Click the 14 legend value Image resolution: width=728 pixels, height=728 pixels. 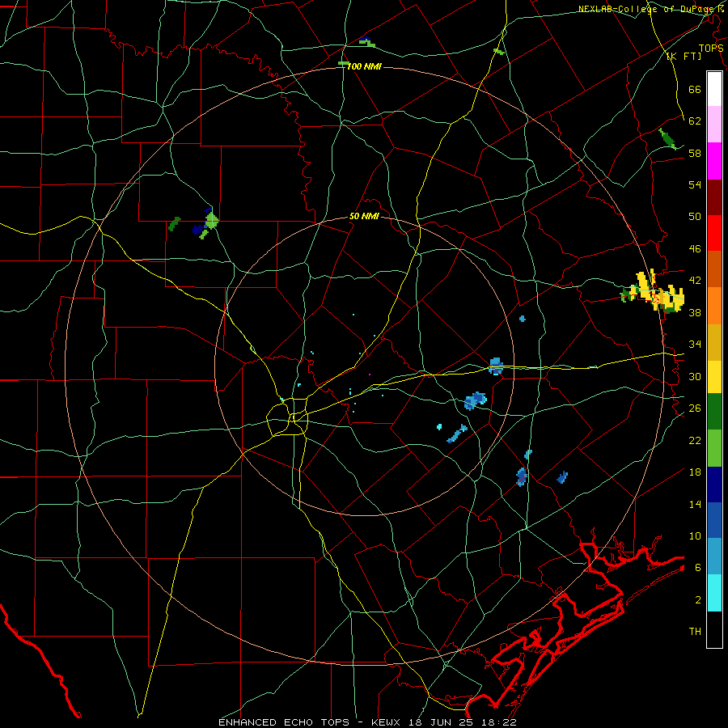[695, 504]
